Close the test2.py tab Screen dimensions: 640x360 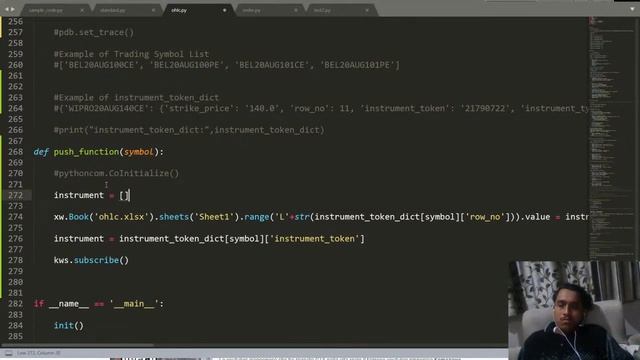[x=367, y=10]
